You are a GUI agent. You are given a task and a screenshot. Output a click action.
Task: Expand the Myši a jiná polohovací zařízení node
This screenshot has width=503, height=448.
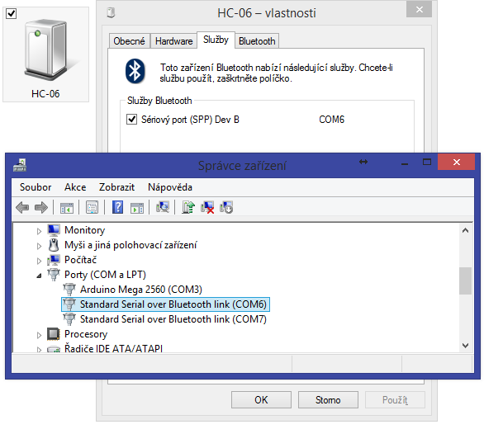pos(39,246)
